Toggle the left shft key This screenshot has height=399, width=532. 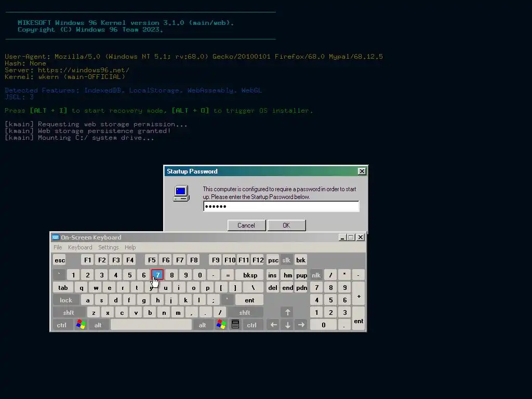pos(69,312)
